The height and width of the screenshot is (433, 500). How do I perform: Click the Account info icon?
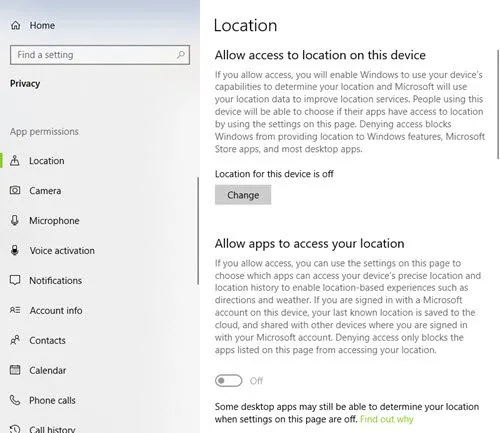coord(15,310)
